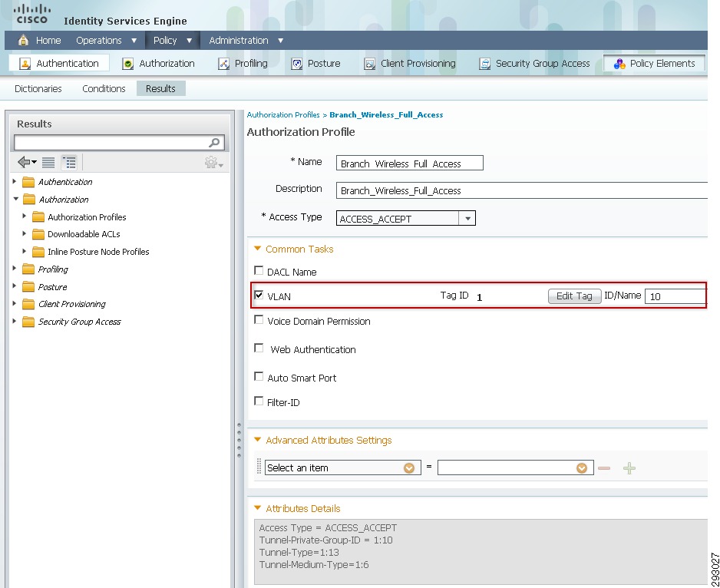The image size is (720, 588).
Task: Click the Profiling folder icon in tree
Action: click(x=28, y=269)
